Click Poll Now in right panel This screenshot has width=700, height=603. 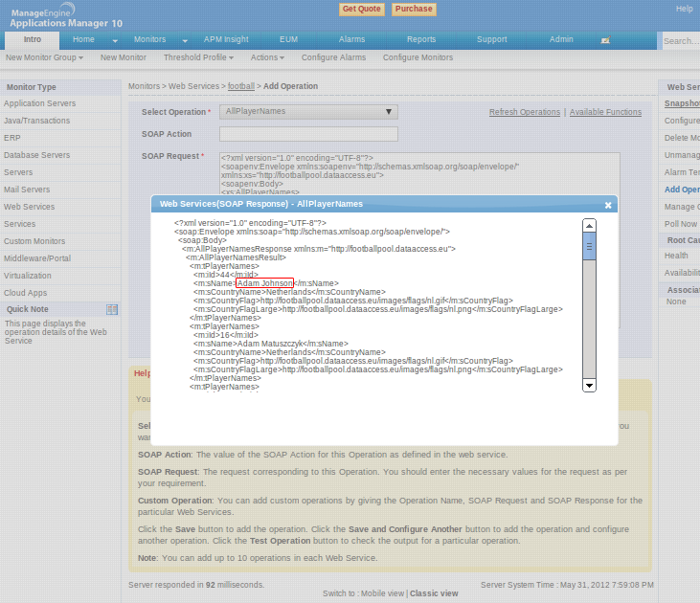[x=681, y=224]
